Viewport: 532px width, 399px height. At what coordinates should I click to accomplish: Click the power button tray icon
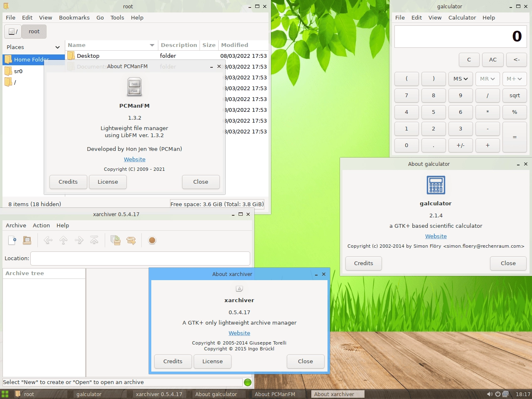click(x=498, y=394)
